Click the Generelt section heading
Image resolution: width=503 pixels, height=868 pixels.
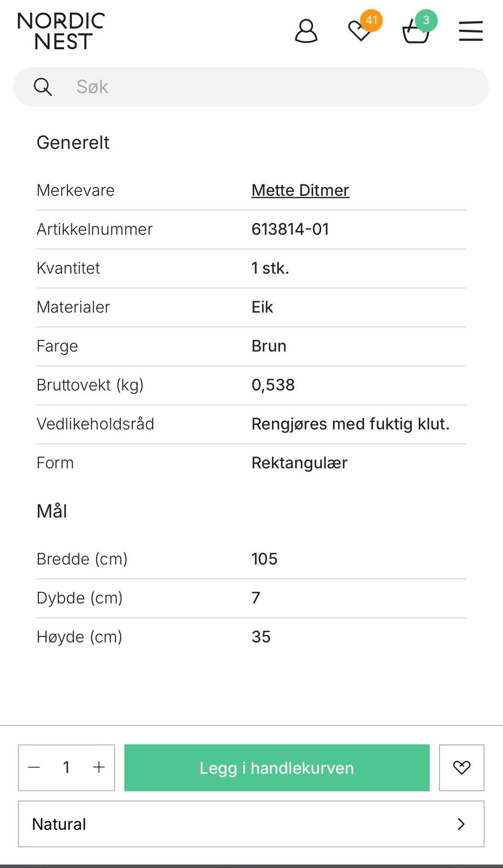(73, 143)
